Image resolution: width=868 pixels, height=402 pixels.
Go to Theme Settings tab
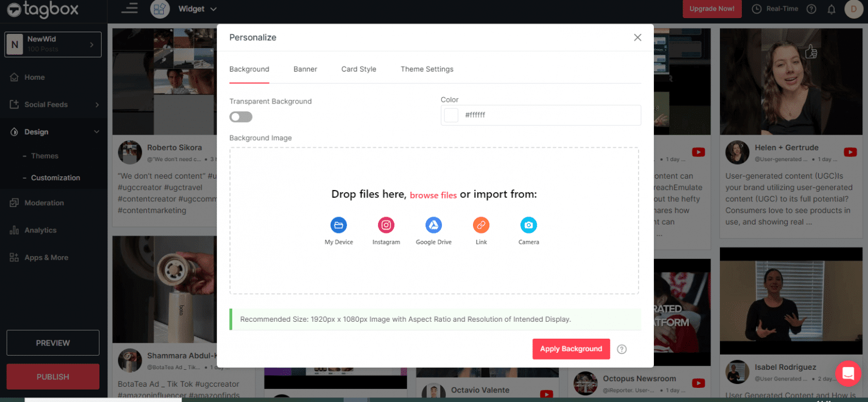pyautogui.click(x=427, y=69)
